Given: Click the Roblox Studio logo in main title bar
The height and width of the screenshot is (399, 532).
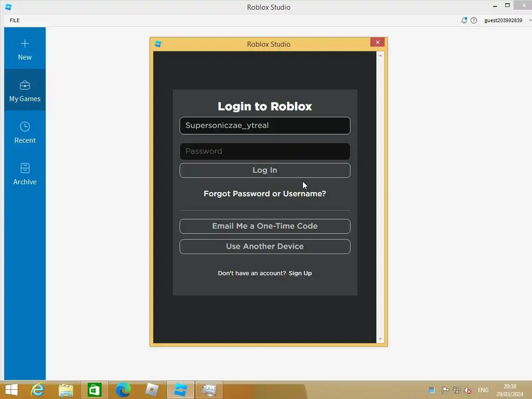Looking at the screenshot, I should (8, 7).
